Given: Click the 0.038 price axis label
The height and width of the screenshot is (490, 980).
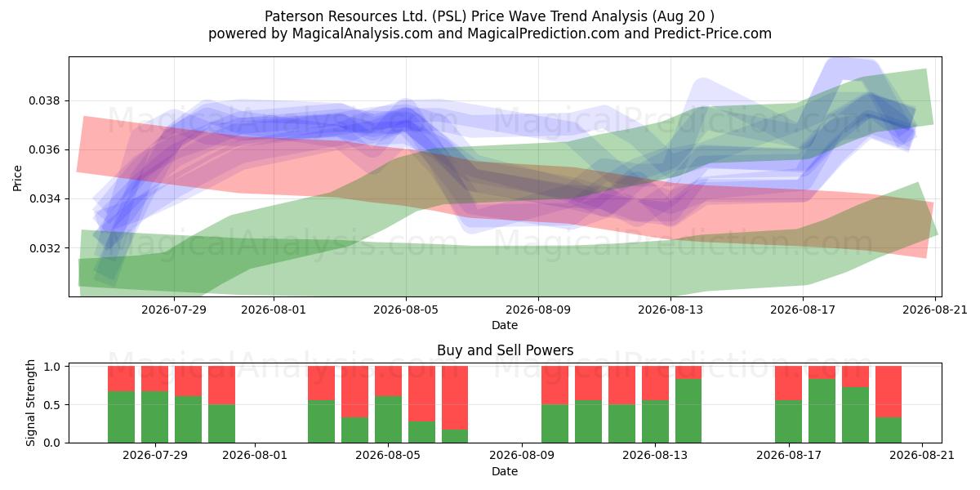Looking at the screenshot, I should point(46,101).
